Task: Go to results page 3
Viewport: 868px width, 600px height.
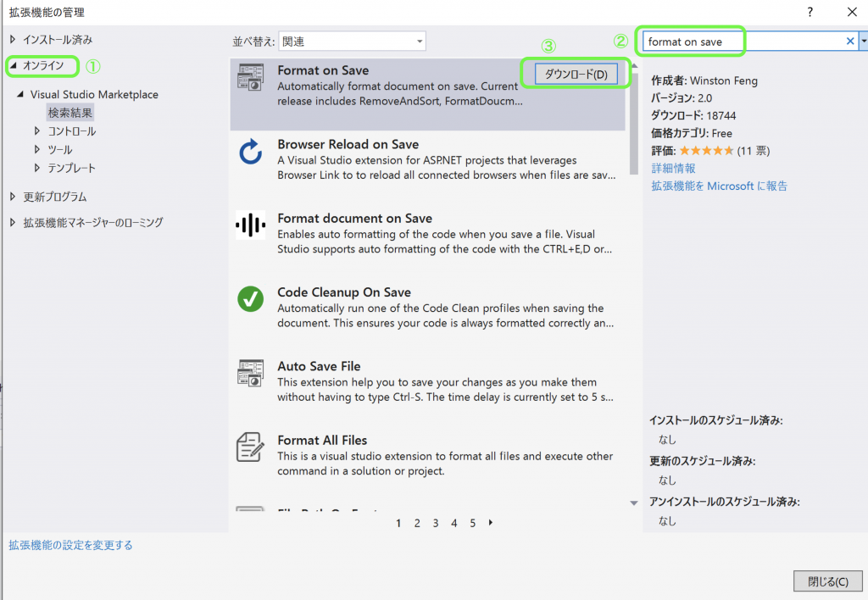Action: 435,523
